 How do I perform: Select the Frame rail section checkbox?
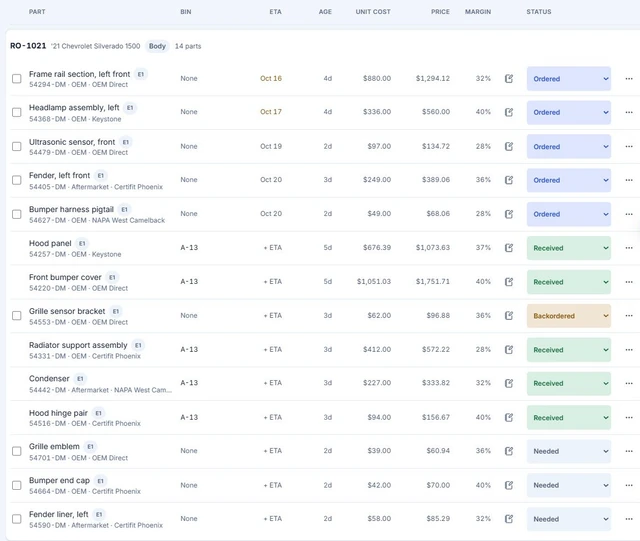click(16, 78)
